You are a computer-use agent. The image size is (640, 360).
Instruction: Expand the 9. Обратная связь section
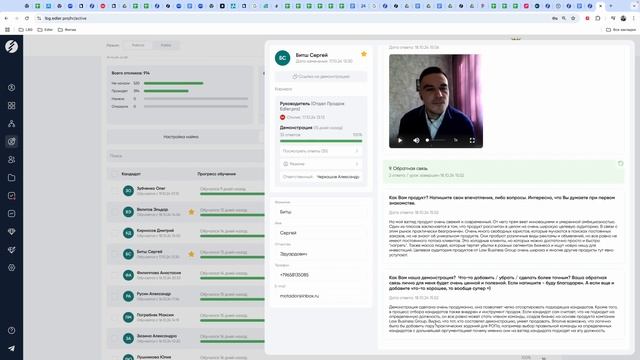click(x=503, y=171)
